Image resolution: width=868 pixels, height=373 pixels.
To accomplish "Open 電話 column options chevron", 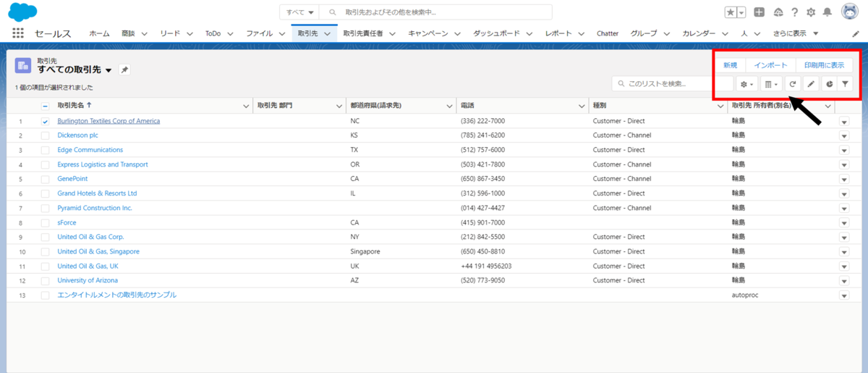I will pos(581,106).
